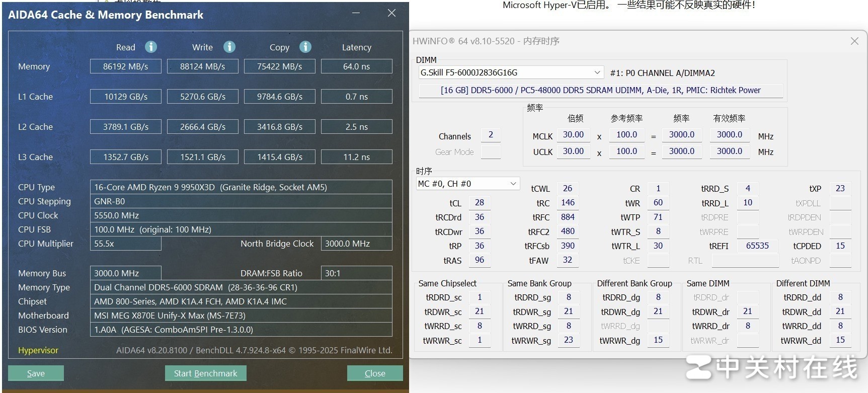Screen dimensions: 868x393
Task: Click the tRRD_L timing value 10
Action: click(x=748, y=203)
